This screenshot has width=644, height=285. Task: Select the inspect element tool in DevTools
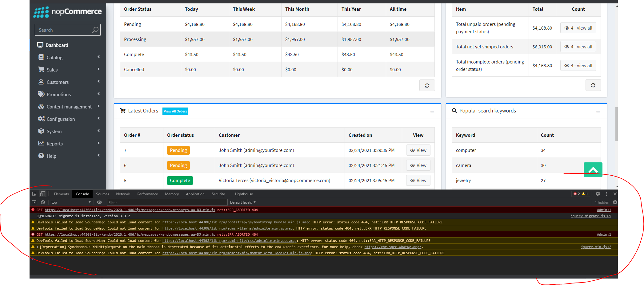(34, 193)
